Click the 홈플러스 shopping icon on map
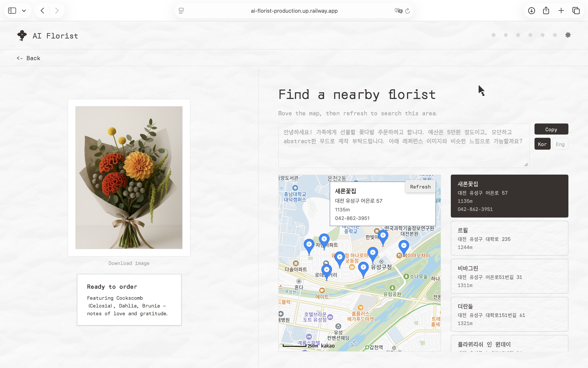Image resolution: width=588 pixels, height=368 pixels. point(361,307)
